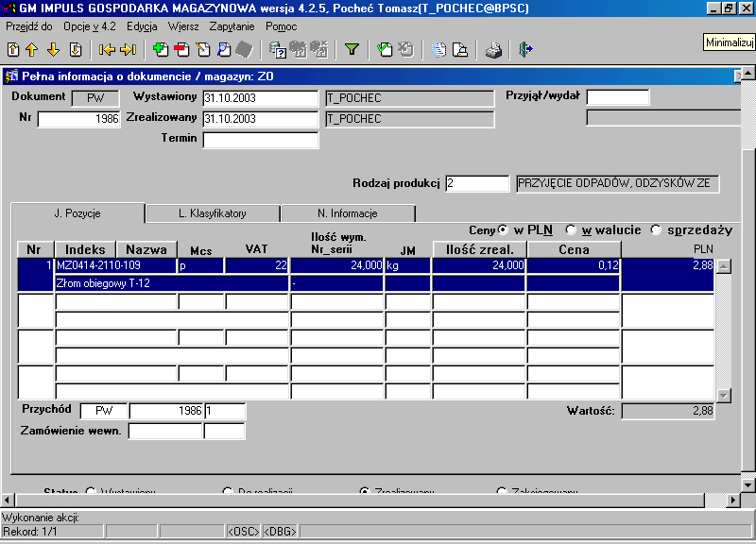Click the next record down arrow

click(53, 49)
